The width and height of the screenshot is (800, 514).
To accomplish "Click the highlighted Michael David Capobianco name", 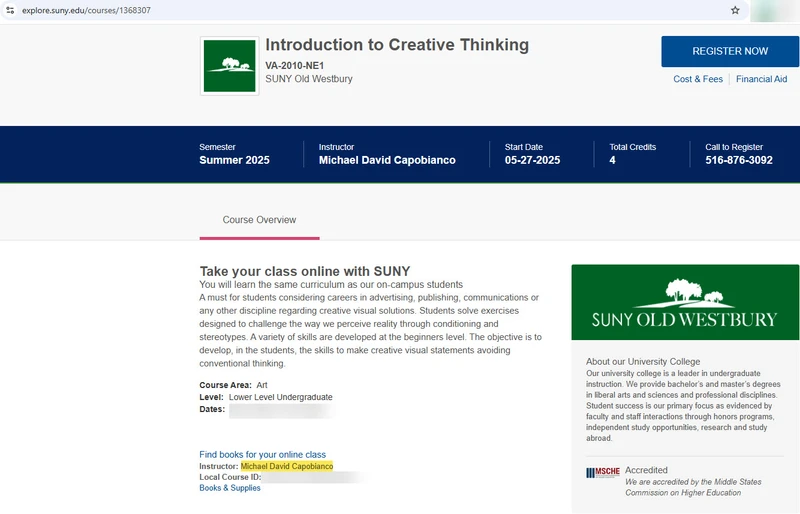I will (x=287, y=466).
